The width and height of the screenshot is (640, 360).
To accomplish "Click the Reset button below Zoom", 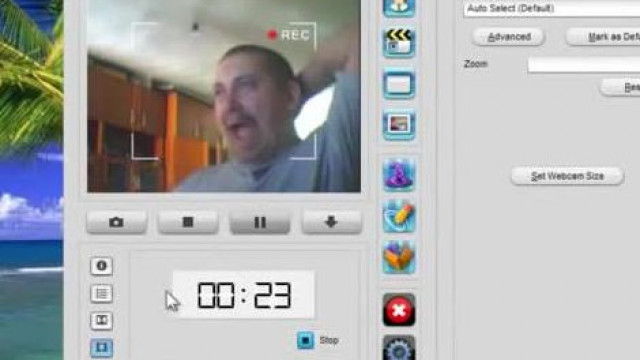I will coord(620,87).
